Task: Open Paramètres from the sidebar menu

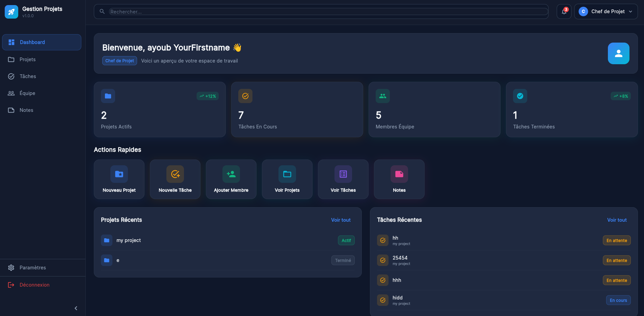Action: 32,267
